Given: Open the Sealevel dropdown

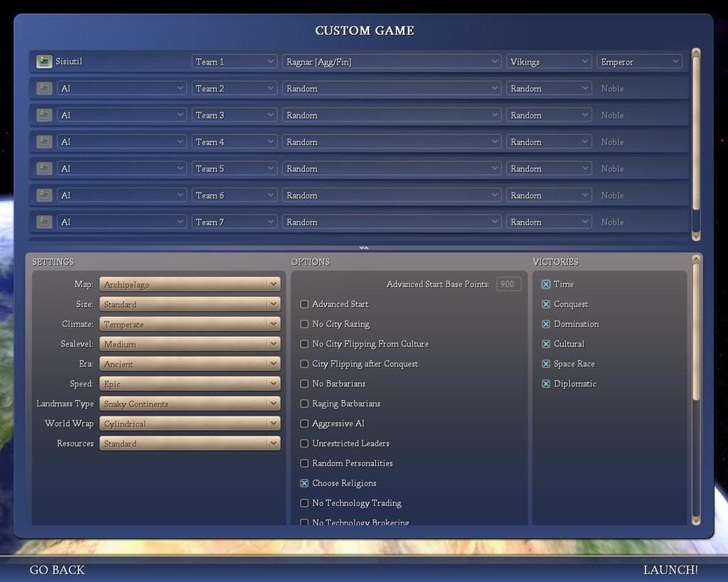Looking at the screenshot, I should pos(190,344).
